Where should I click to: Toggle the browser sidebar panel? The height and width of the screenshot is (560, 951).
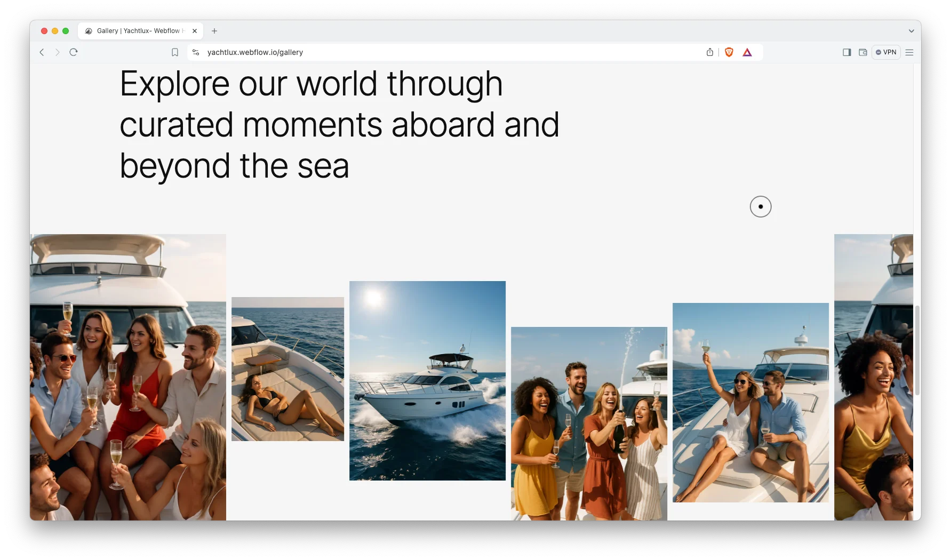846,52
